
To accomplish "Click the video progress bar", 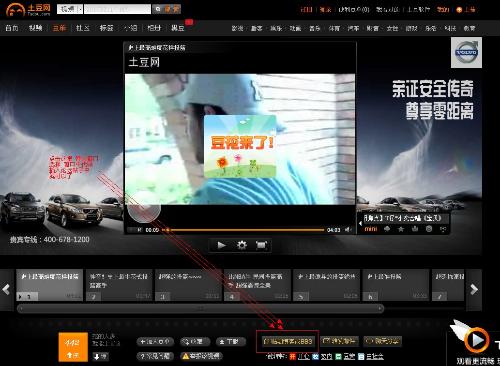I will click(x=243, y=230).
